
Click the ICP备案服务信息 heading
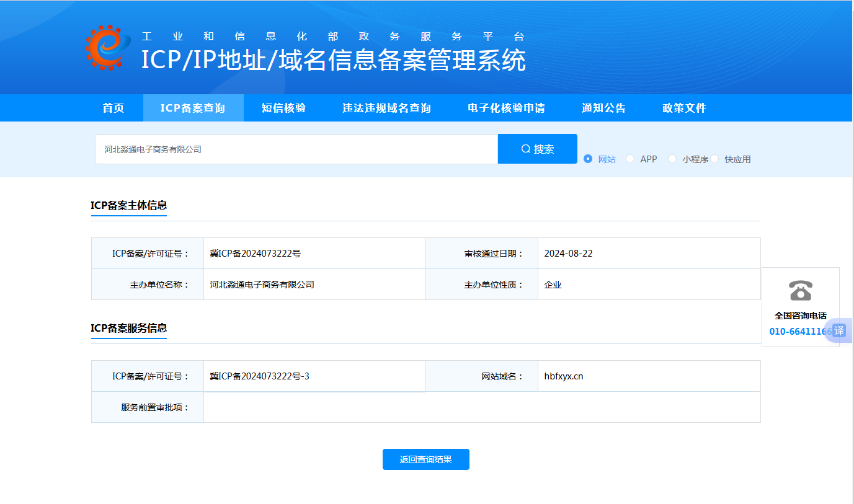(129, 328)
